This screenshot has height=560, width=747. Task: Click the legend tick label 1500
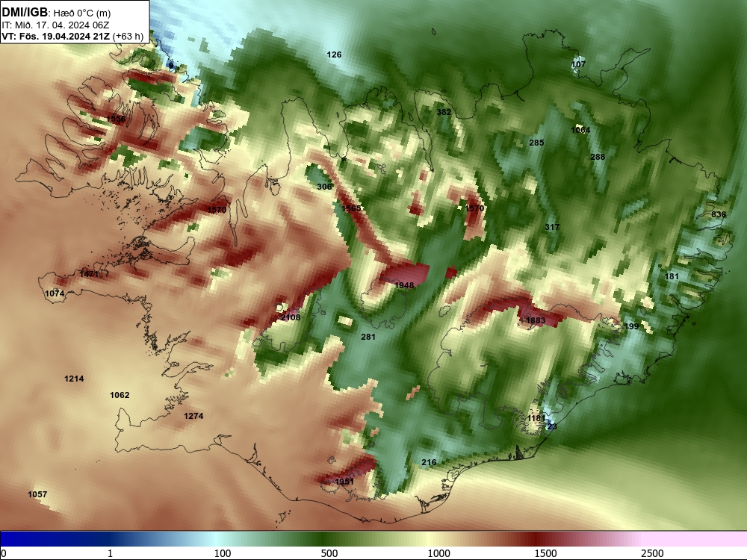pos(546,553)
